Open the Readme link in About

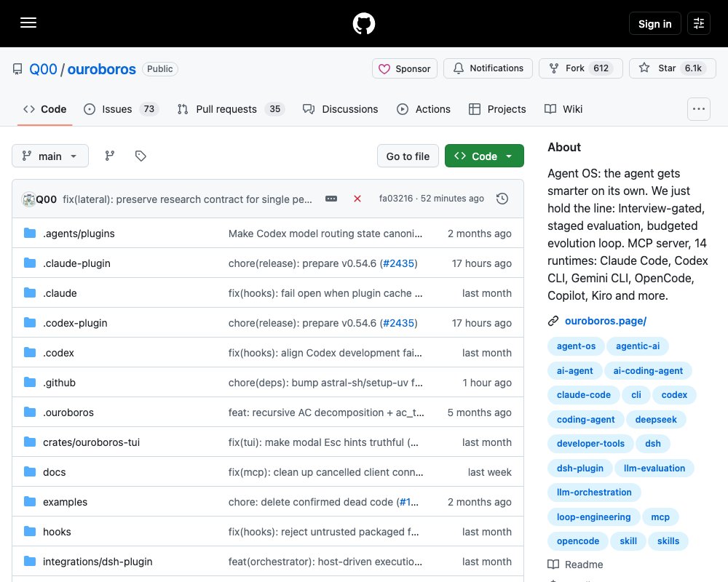pyautogui.click(x=575, y=565)
